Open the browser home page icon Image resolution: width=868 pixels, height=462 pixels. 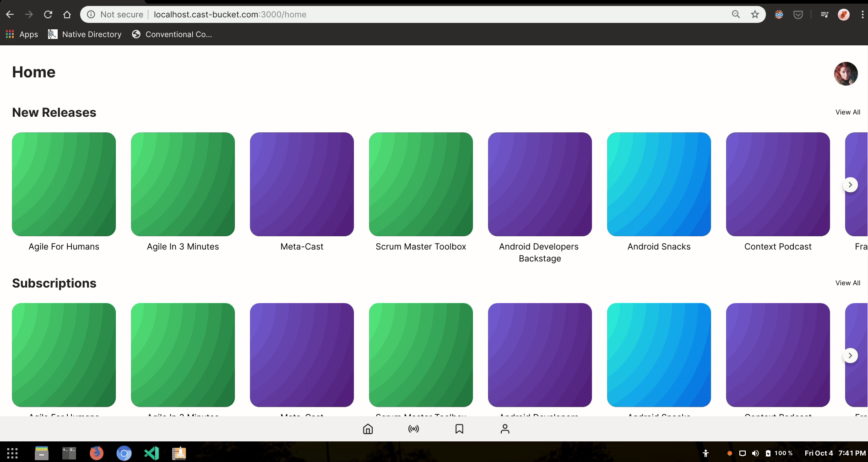(67, 15)
